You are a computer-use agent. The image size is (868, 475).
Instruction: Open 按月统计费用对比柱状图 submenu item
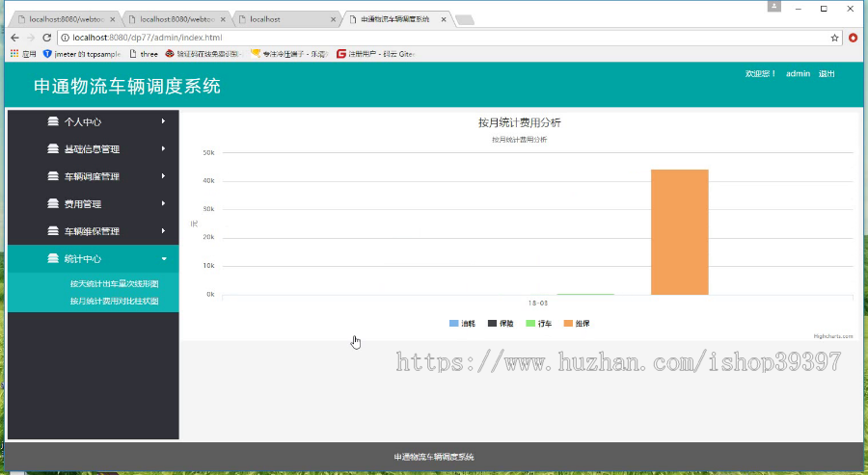(x=115, y=302)
